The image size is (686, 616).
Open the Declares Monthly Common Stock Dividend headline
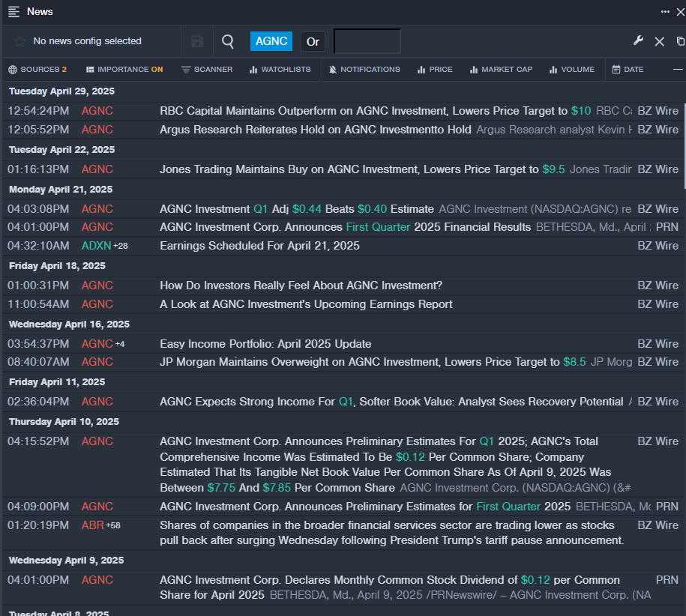[389, 588]
